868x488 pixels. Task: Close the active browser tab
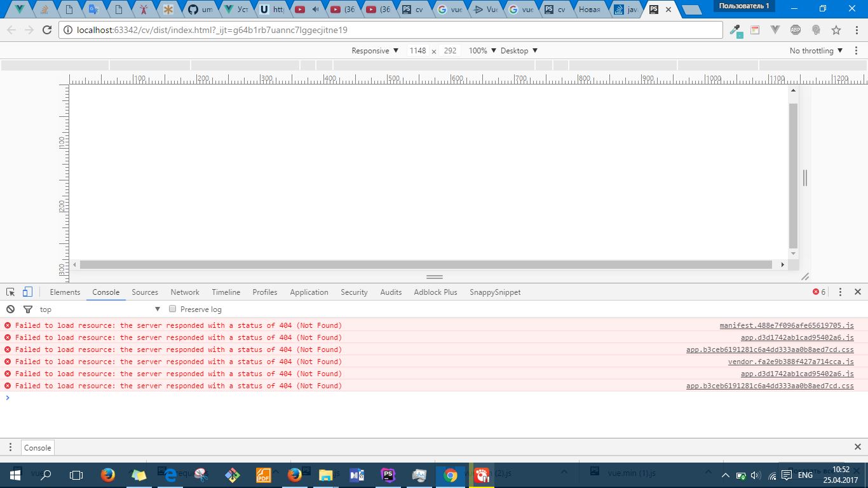668,10
